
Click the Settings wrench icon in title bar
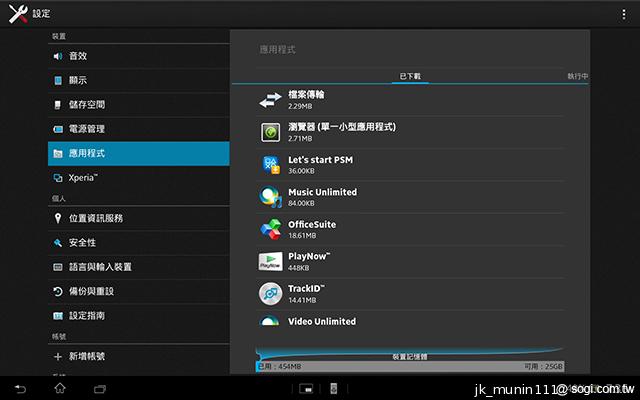[x=18, y=14]
